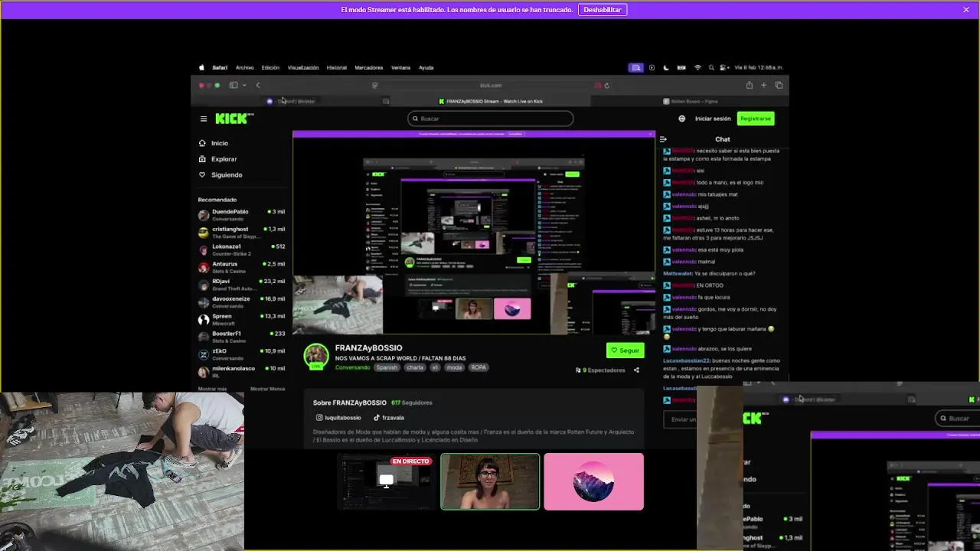Screen dimensions: 980x551
Task: Click the FRANZAyBOSSIO live avatar
Action: coord(316,356)
